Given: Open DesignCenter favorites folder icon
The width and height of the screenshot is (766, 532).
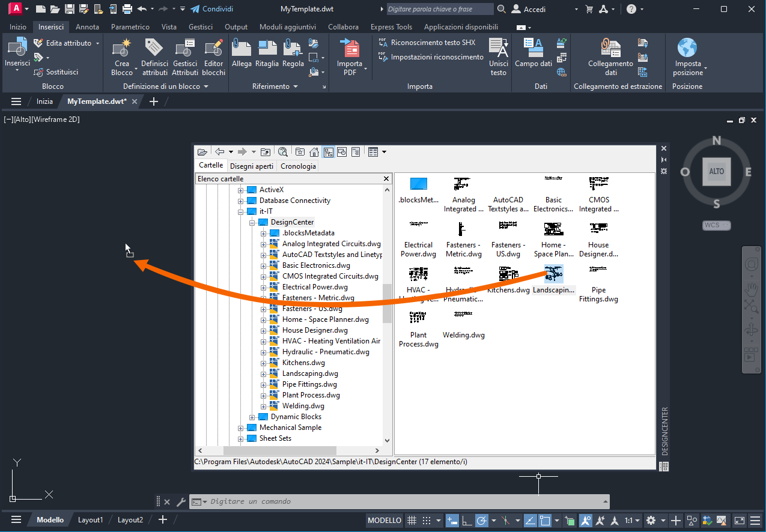Looking at the screenshot, I should [x=300, y=152].
